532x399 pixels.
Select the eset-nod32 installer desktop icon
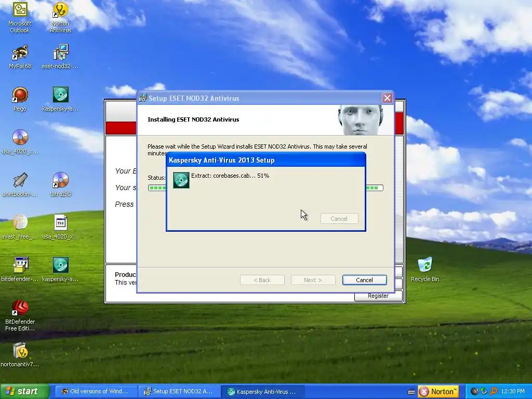[60, 57]
